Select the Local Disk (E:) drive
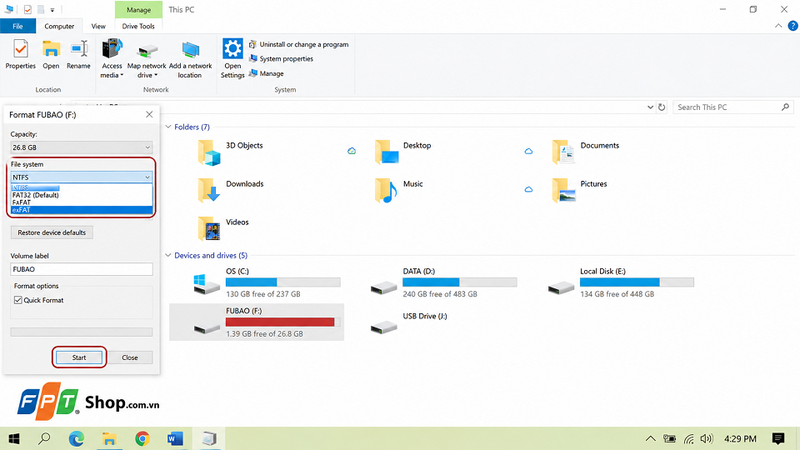Screen dimensions: 800x450 (621, 283)
